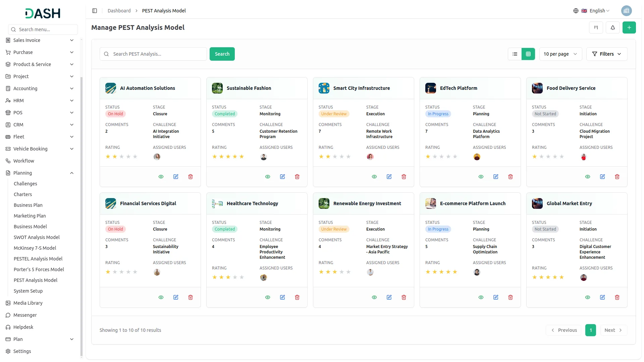This screenshot has width=644, height=362.
Task: Open the 10 per page dropdown
Action: click(560, 54)
